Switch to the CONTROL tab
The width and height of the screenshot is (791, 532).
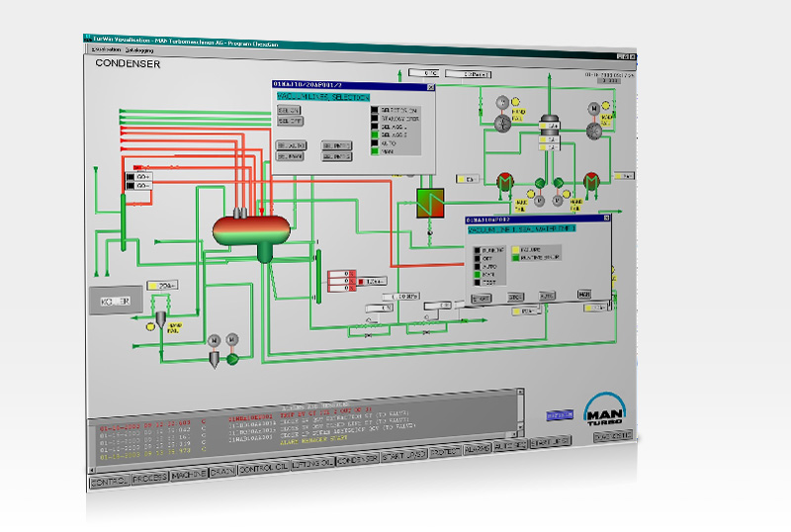point(109,482)
